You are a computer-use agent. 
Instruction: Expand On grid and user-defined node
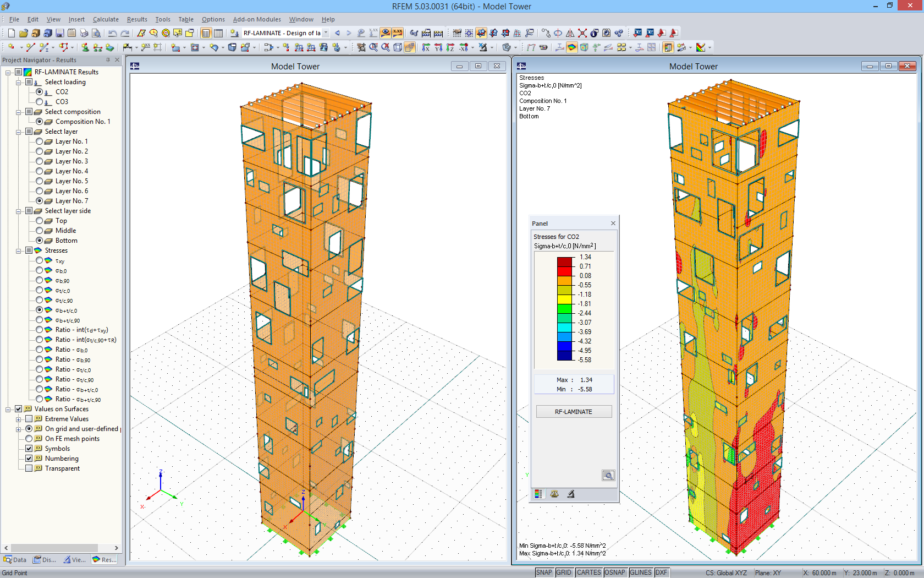tap(19, 429)
